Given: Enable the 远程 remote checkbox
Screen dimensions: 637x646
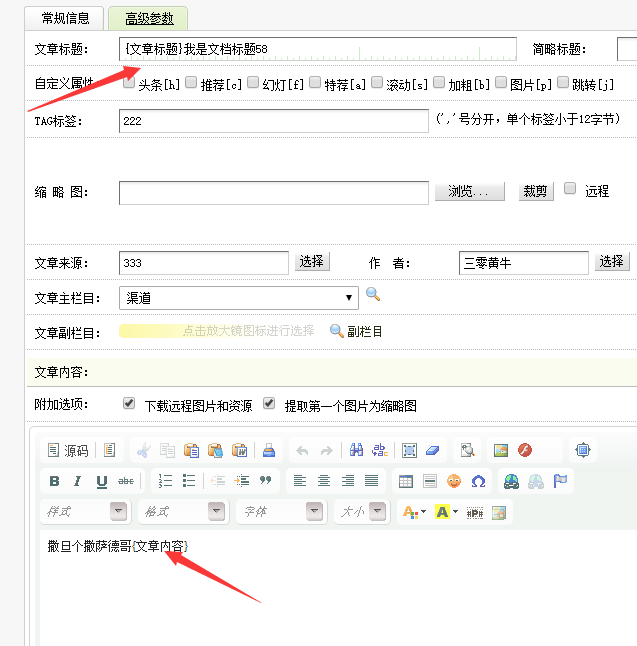Looking at the screenshot, I should pos(570,188).
